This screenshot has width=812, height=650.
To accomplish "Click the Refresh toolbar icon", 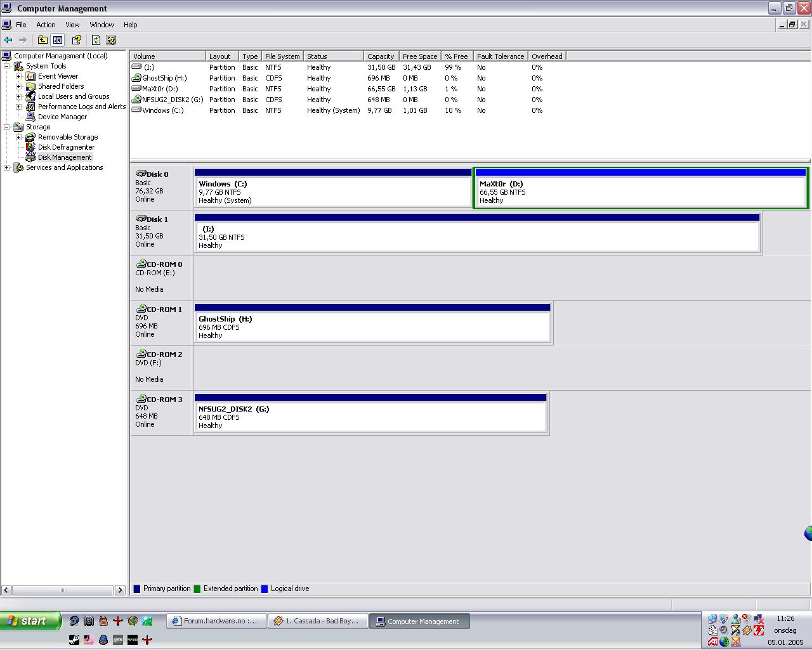I will tap(96, 40).
